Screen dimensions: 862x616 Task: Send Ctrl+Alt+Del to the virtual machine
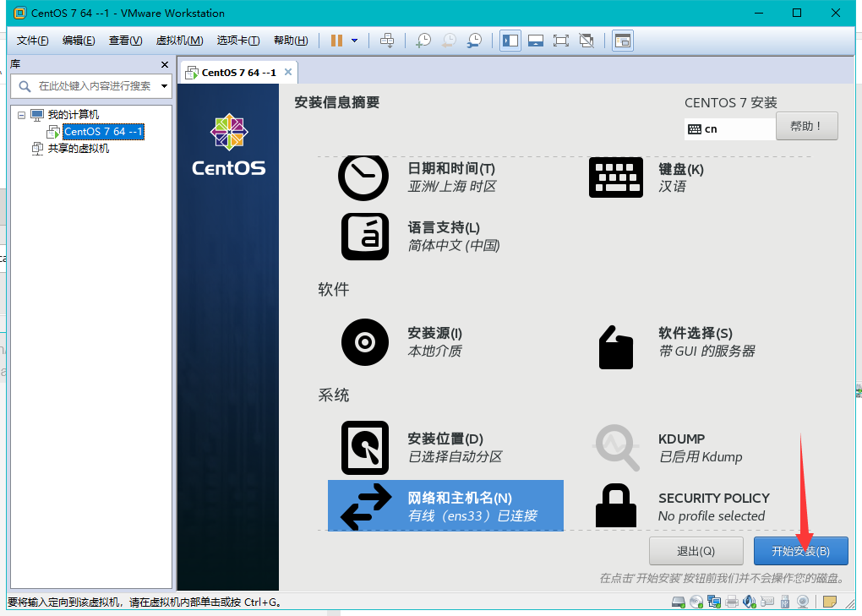pos(387,41)
